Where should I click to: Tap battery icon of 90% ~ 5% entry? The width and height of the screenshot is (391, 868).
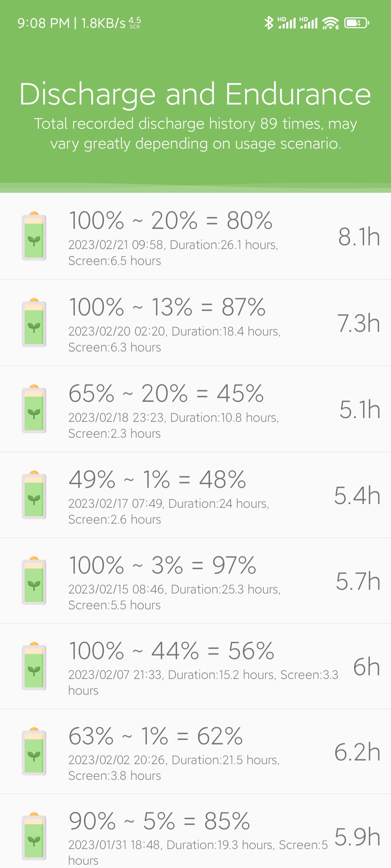coord(34,836)
